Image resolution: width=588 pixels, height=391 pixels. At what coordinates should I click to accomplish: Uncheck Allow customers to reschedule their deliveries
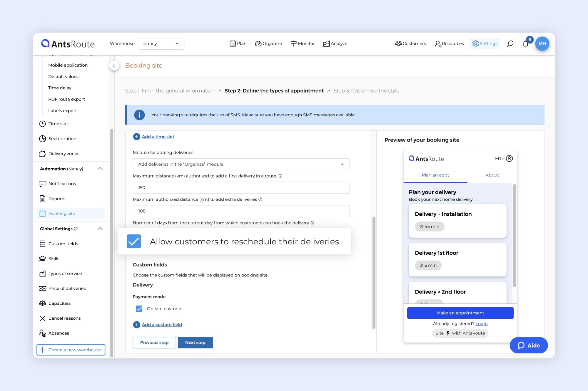click(134, 241)
